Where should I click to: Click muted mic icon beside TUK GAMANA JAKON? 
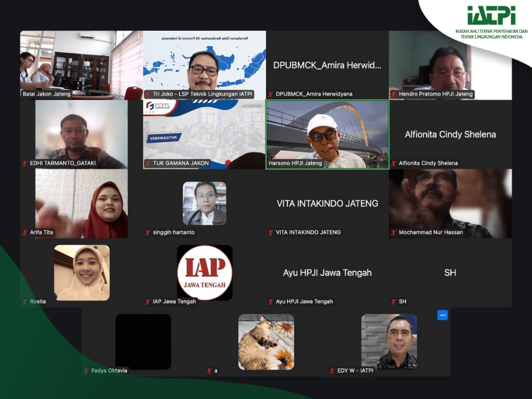[x=148, y=163]
